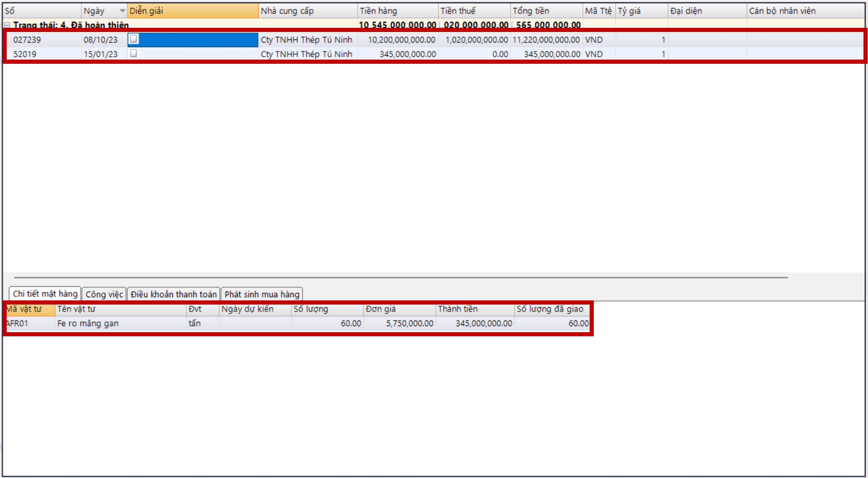Switch to the Công việc tab
Screen dimensions: 868x478
104,294
